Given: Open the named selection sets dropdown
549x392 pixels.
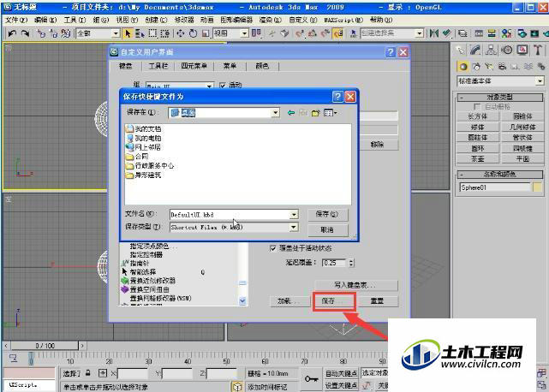Looking at the screenshot, I should coord(419,33).
